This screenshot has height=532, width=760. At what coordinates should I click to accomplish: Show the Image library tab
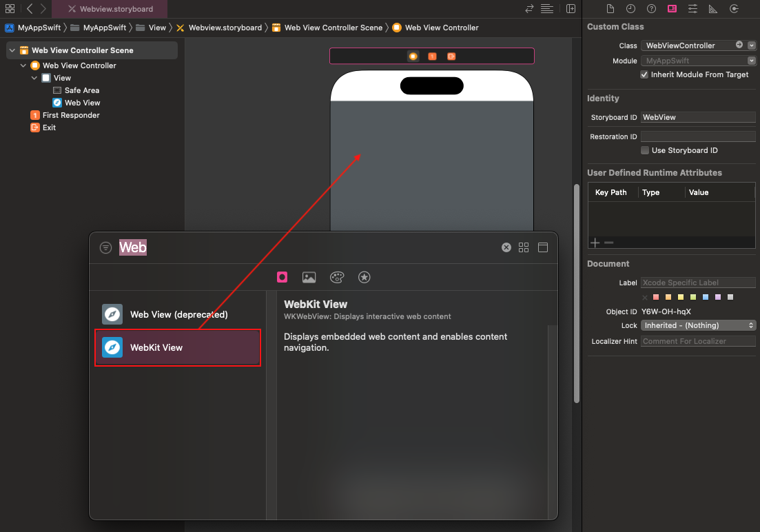pos(309,277)
